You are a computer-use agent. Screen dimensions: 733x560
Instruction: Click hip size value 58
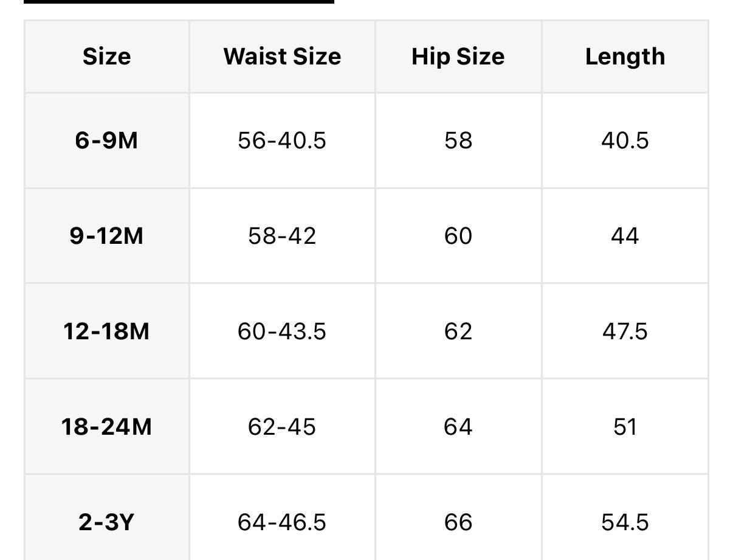point(458,140)
